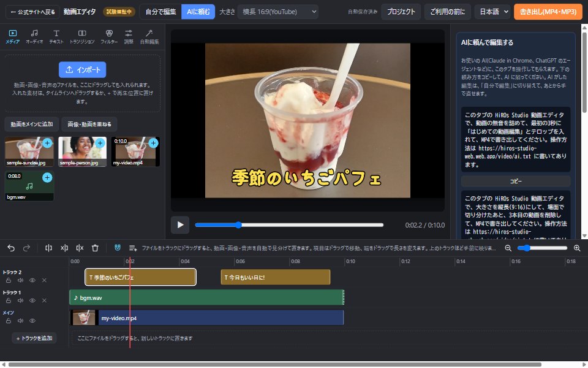Screen dimensions: 588x368
Task: Click the トラックを追加 button
Action: [34, 339]
